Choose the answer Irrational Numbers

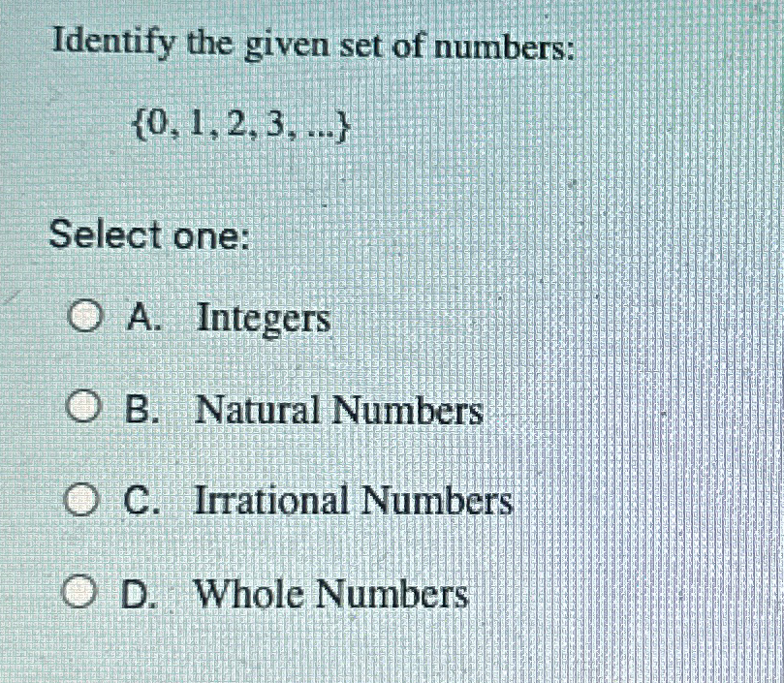(x=352, y=500)
